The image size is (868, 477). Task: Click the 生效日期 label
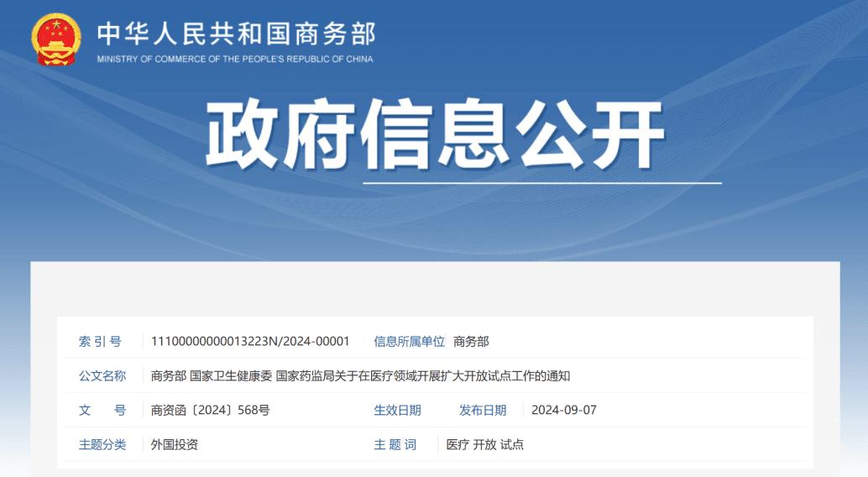pos(397,411)
